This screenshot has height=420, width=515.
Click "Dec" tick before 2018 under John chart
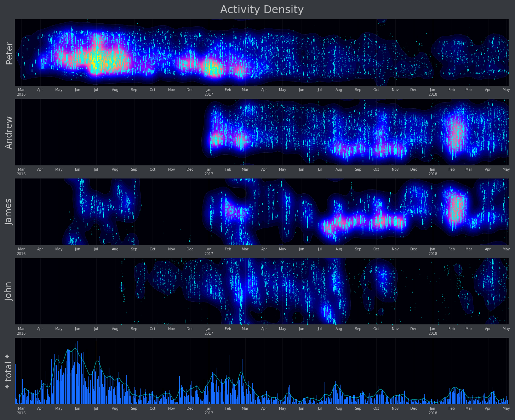coord(414,329)
